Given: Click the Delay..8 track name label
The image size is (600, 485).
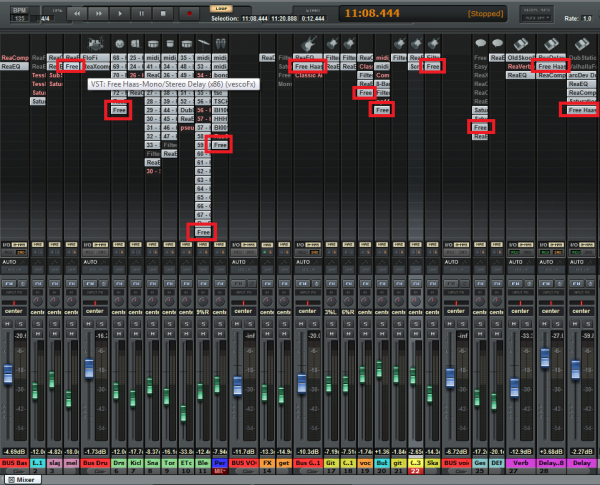Looking at the screenshot, I should (x=550, y=464).
